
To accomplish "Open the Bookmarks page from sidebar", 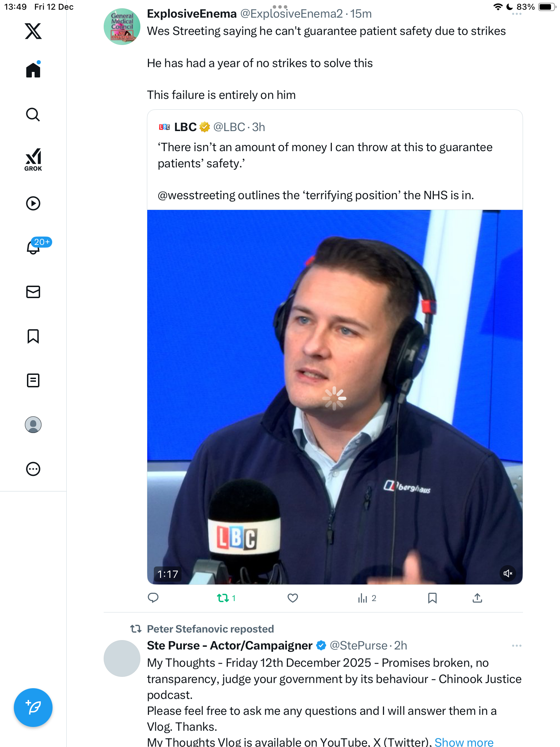I will pos(33,336).
